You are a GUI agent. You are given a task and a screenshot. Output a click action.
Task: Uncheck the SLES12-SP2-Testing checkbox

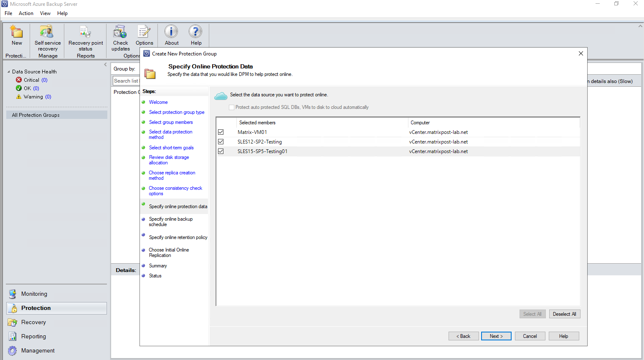[221, 142]
